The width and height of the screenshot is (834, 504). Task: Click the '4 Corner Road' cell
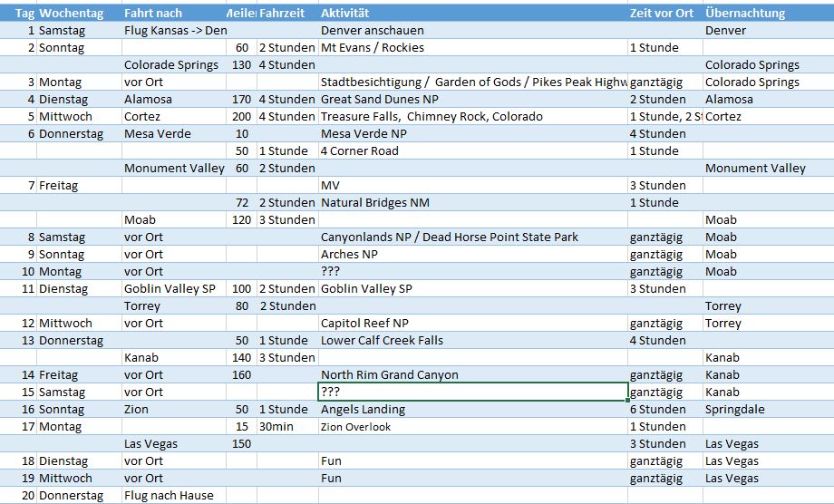coord(360,151)
